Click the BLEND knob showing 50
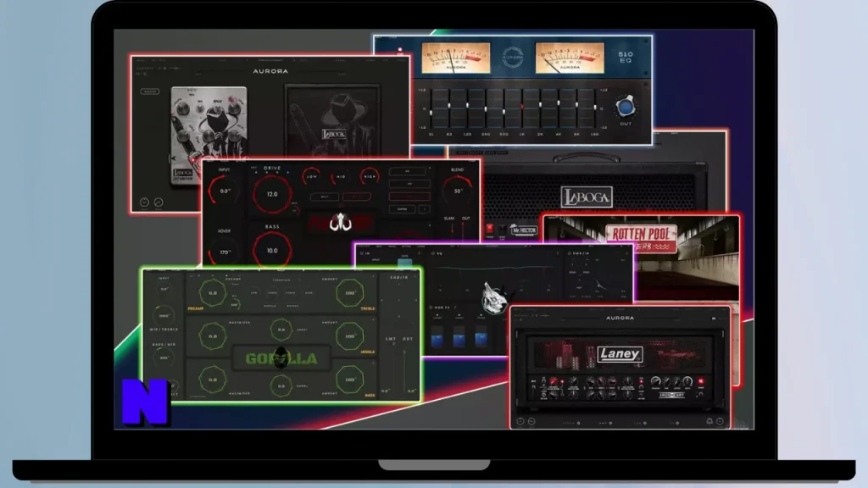The width and height of the screenshot is (868, 488). (x=458, y=191)
